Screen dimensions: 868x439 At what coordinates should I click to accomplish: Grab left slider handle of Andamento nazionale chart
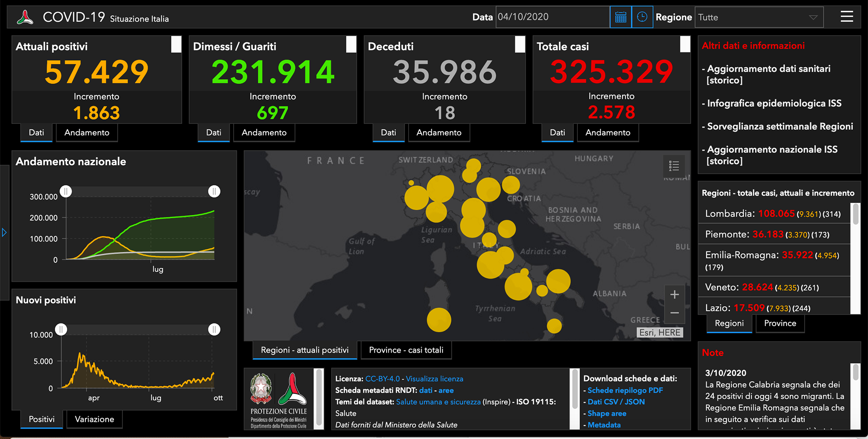[x=66, y=191]
